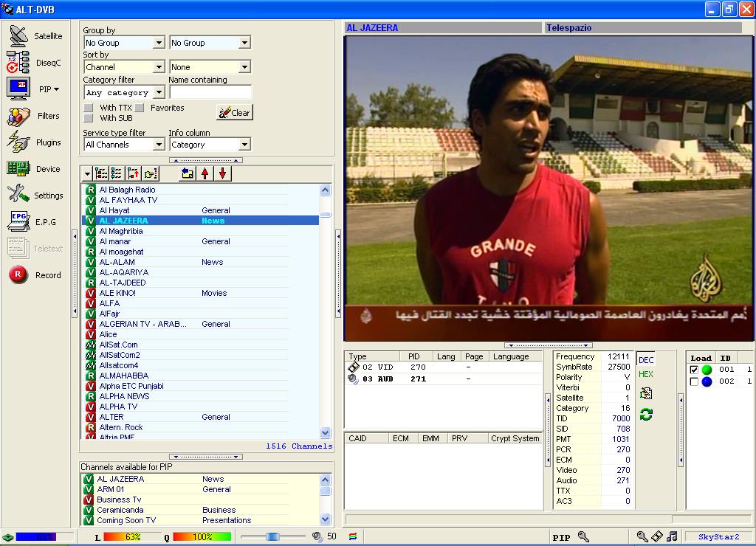The width and height of the screenshot is (756, 546).
Task: Click the notepad icon below HEX
Action: point(646,394)
